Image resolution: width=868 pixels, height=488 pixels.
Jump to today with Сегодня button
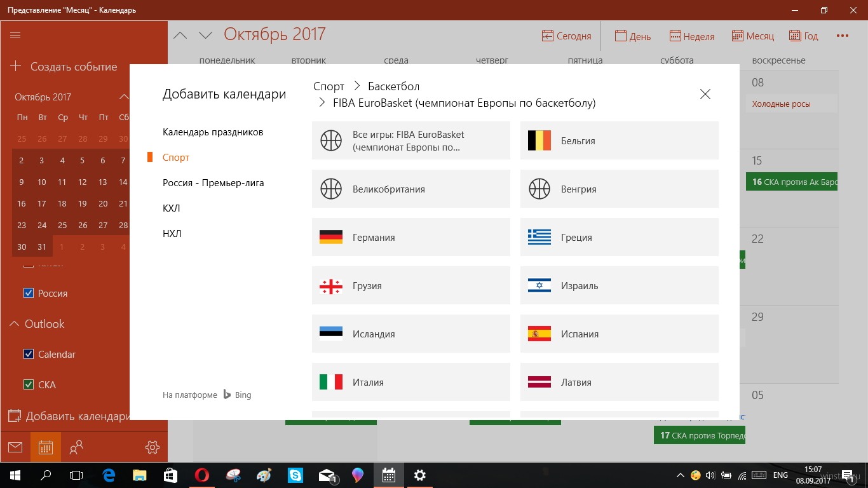tap(566, 36)
